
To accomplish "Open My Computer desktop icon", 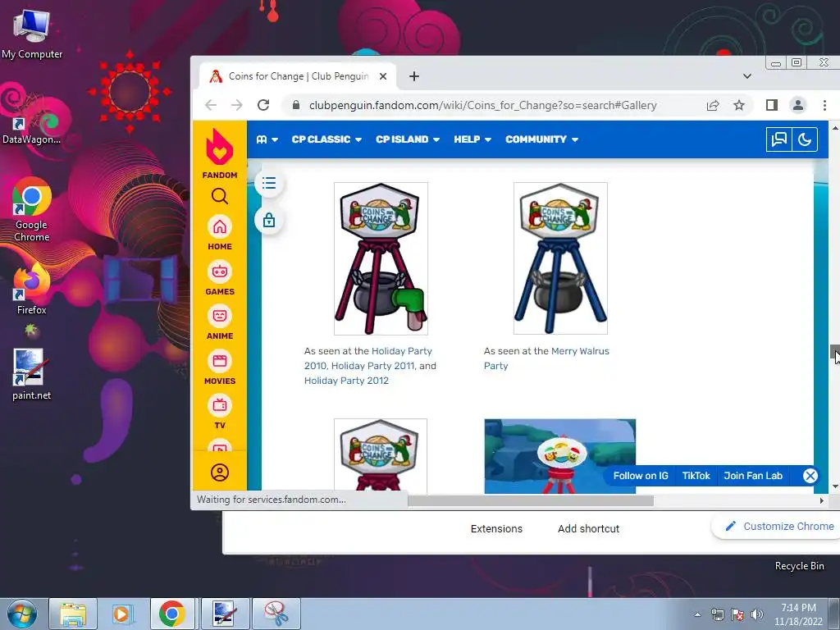I will [32, 33].
